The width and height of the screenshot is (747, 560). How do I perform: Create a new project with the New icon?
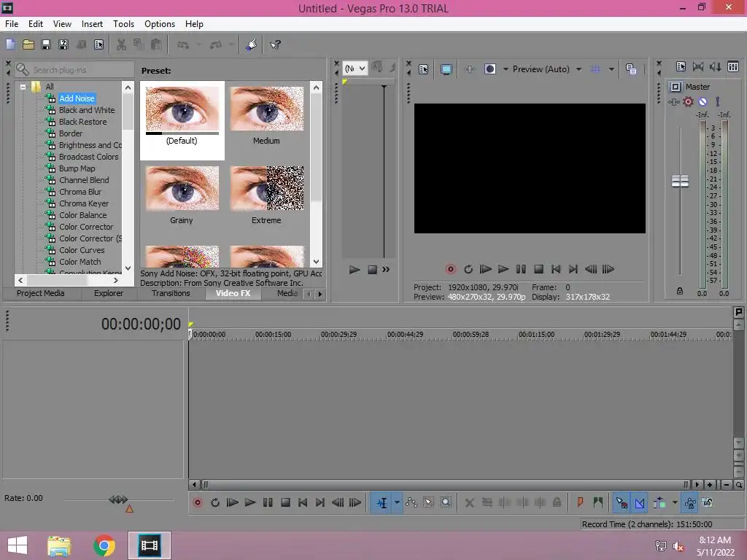click(x=10, y=44)
